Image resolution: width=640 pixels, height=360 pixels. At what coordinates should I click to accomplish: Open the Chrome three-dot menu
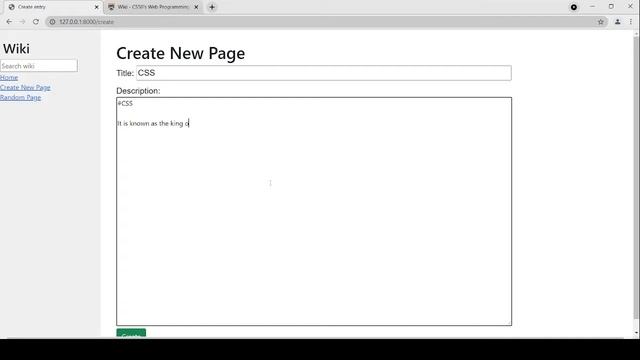pos(631,22)
